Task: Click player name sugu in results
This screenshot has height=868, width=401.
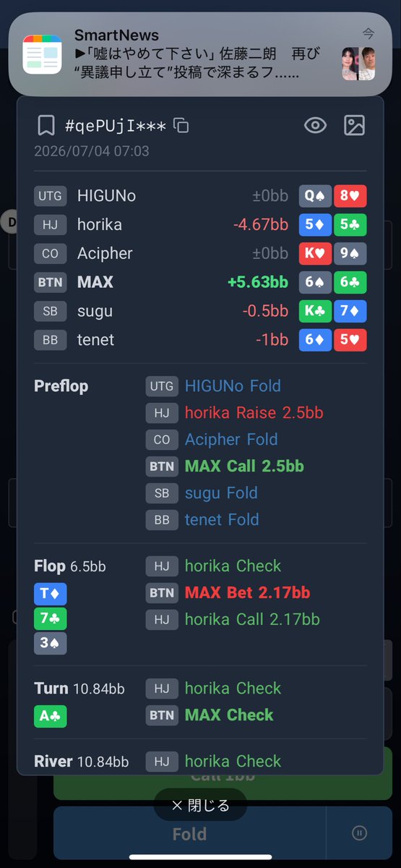Action: pos(95,312)
